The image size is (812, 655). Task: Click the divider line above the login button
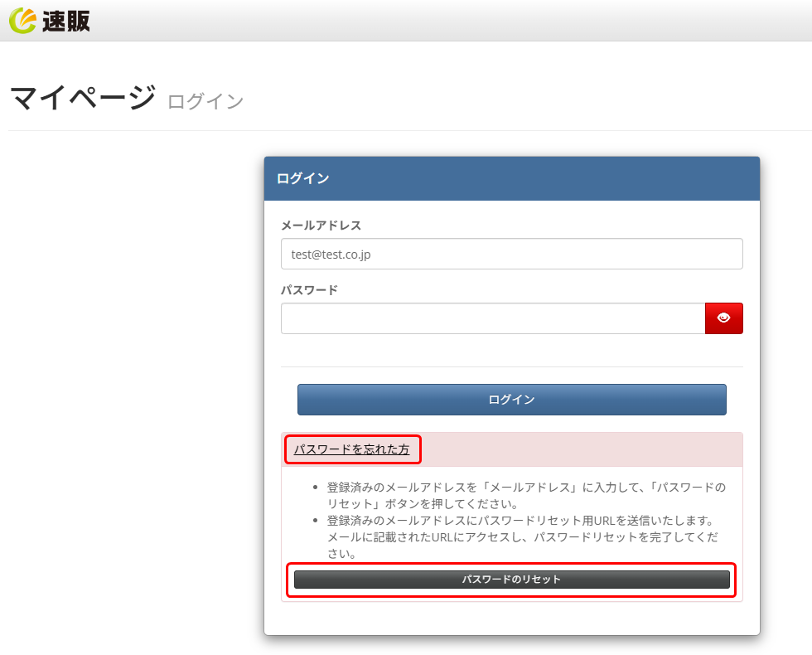click(511, 366)
